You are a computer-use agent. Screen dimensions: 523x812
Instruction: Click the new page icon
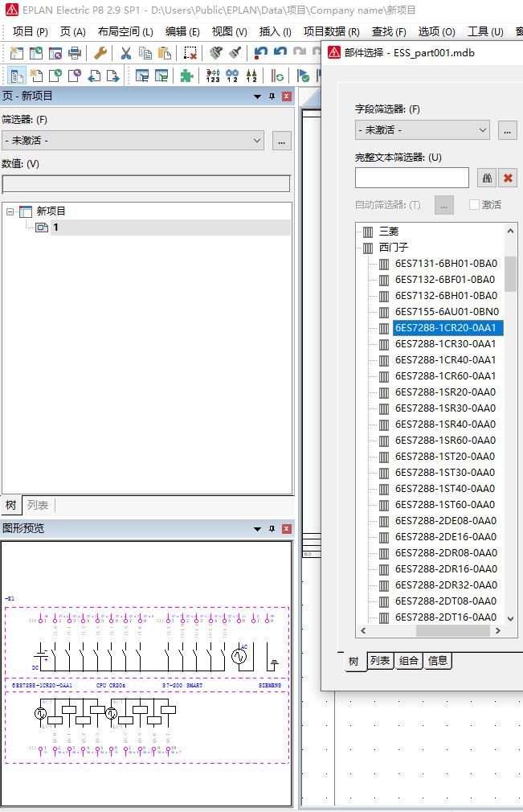click(x=35, y=76)
